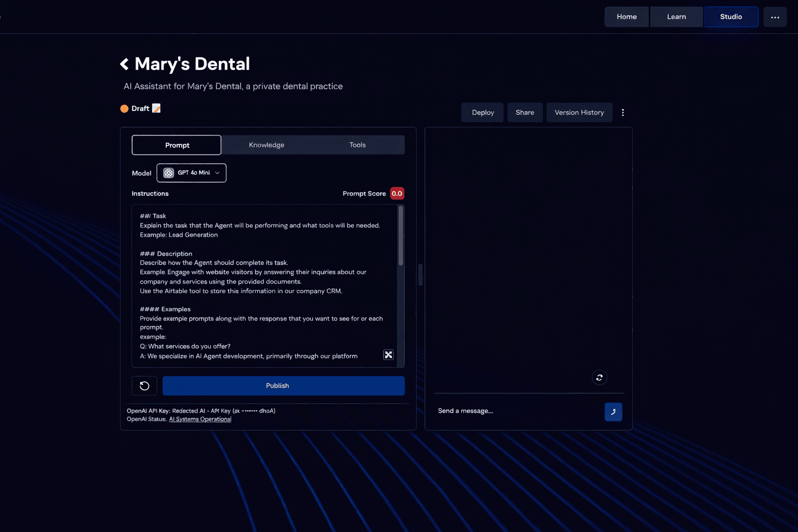Click the Send a message input field
Viewport: 798px width, 532px height.
click(517, 411)
